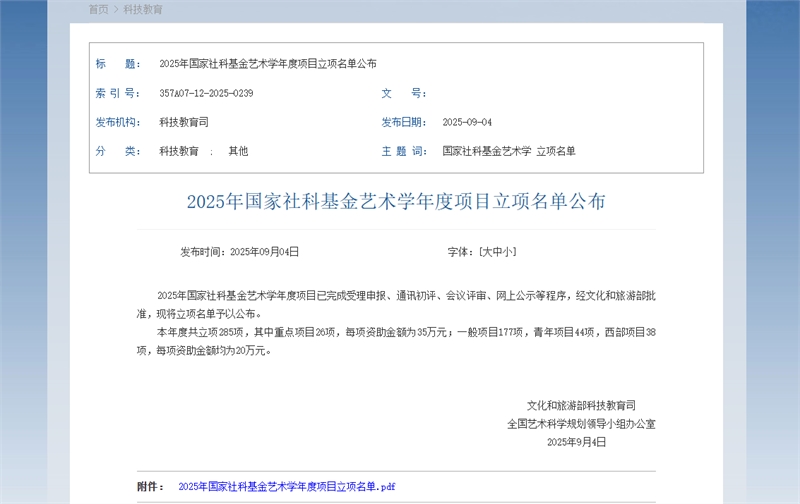
Task: Click the keyword 立项名单 in 主题词
Action: (x=556, y=151)
